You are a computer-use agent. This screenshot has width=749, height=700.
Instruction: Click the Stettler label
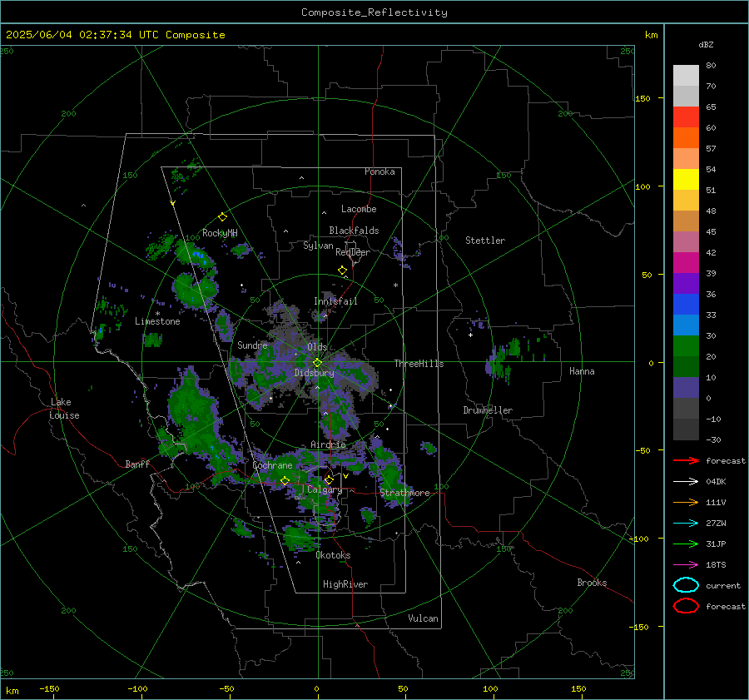point(485,241)
